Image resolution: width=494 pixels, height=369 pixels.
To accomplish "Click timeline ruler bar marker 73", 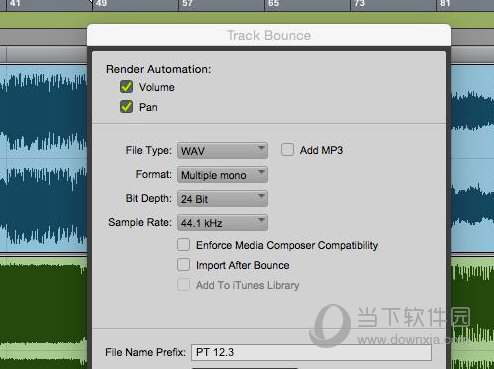I will [x=359, y=4].
